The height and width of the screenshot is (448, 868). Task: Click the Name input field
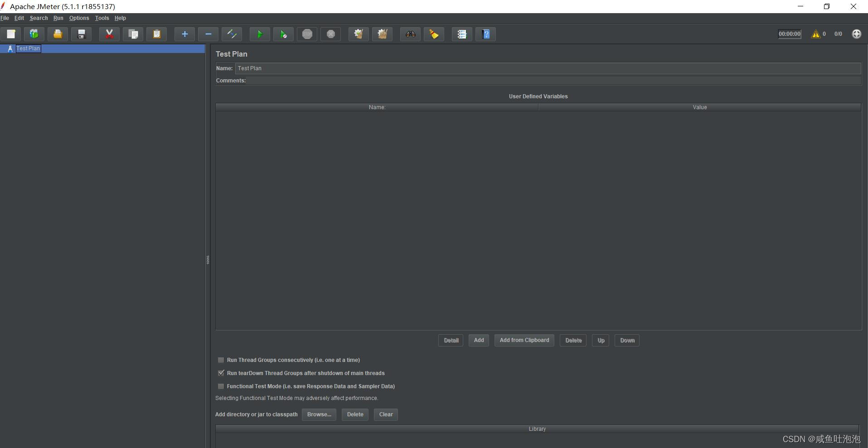(548, 68)
